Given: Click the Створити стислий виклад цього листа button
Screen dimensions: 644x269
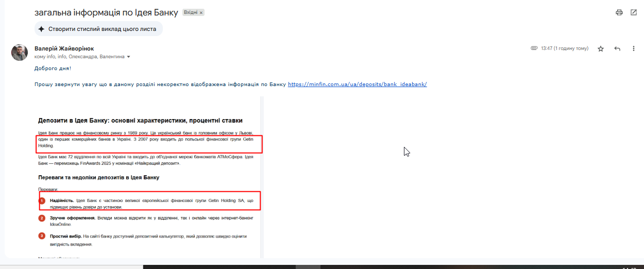Looking at the screenshot, I should [98, 29].
